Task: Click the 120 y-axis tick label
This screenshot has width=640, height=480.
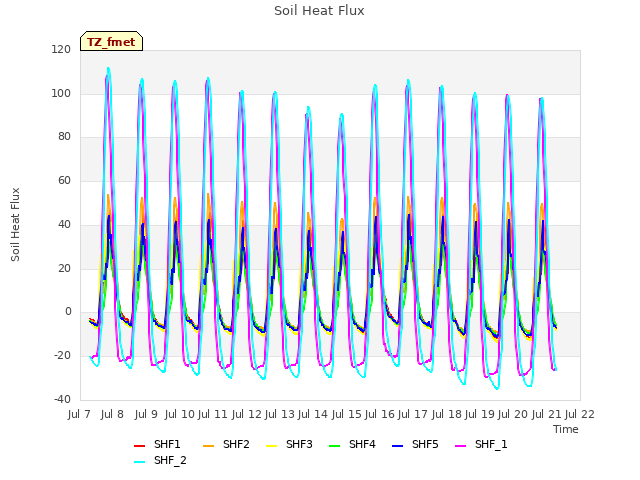Action: point(61,49)
